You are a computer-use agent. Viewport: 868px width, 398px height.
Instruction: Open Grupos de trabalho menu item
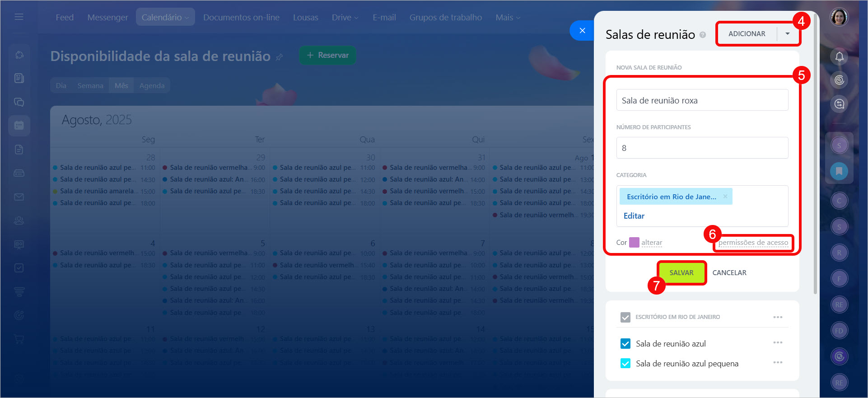pyautogui.click(x=446, y=17)
